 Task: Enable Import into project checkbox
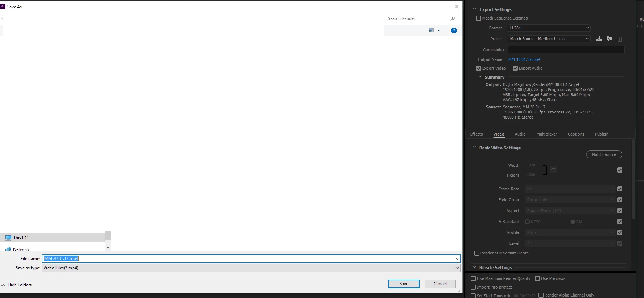[473, 287]
